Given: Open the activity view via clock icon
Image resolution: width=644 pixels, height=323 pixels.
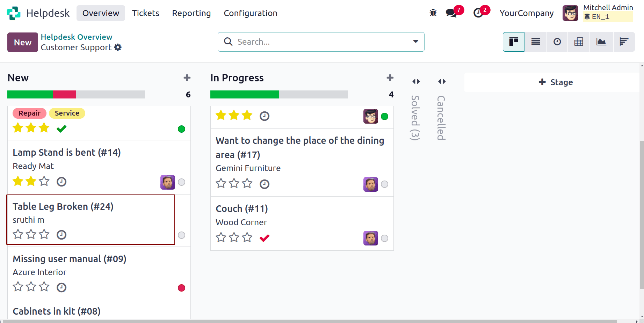Looking at the screenshot, I should coord(557,42).
